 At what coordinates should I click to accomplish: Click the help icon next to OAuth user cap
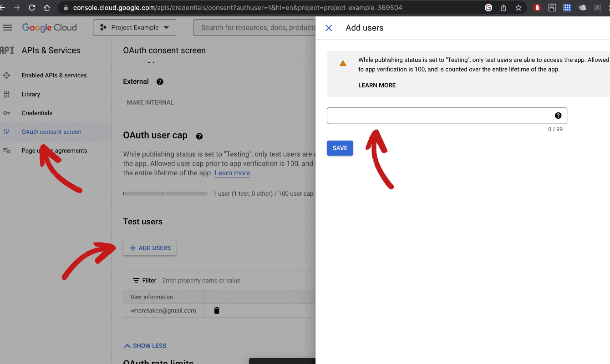pos(199,136)
